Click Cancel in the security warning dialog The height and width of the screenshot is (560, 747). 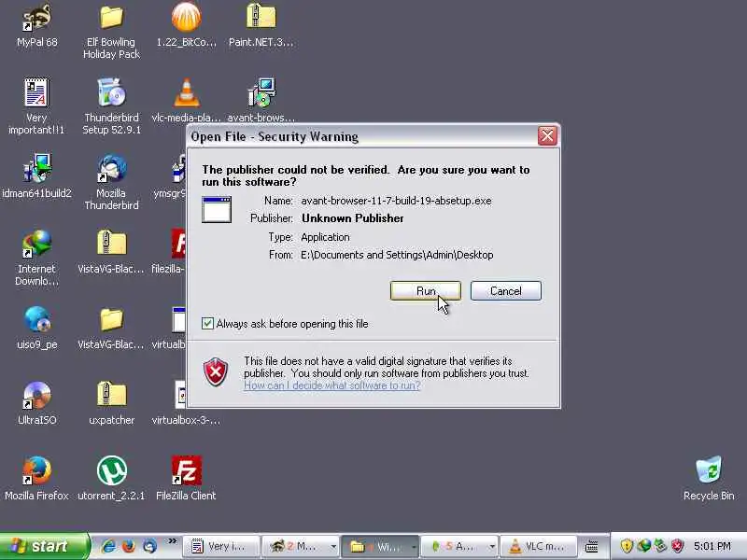(x=506, y=291)
